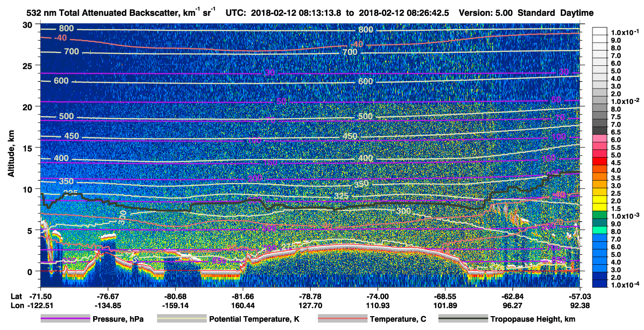
Task: Click latitude value "-71.50"
Action: (x=40, y=297)
